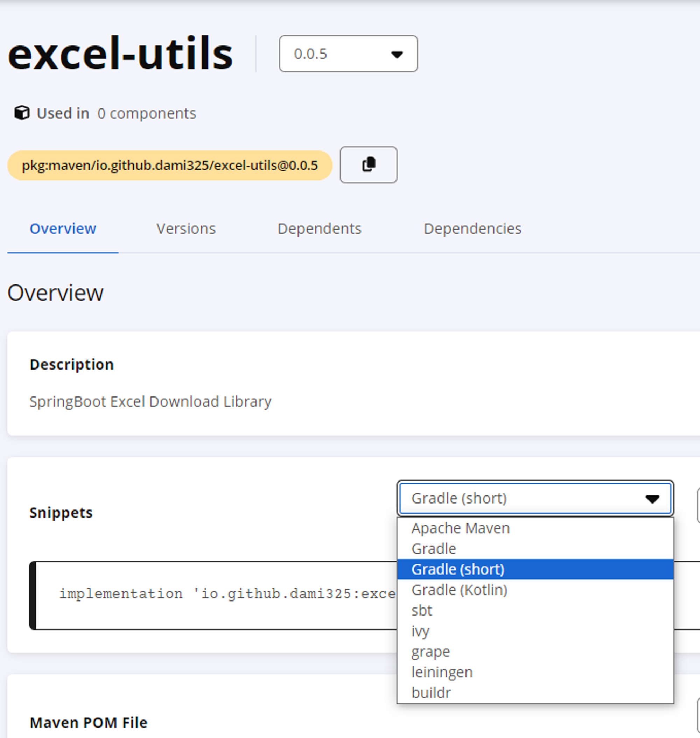Click the 0 components link
The height and width of the screenshot is (738, 700).
click(x=146, y=113)
